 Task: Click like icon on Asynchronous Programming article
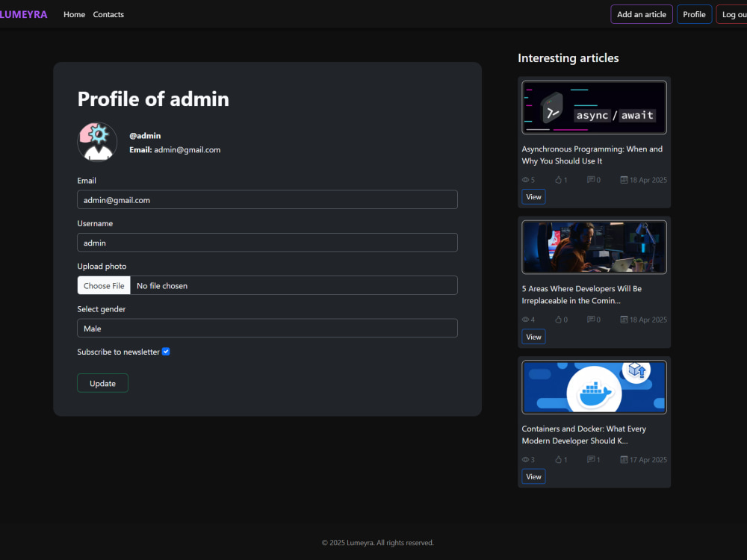(x=558, y=179)
